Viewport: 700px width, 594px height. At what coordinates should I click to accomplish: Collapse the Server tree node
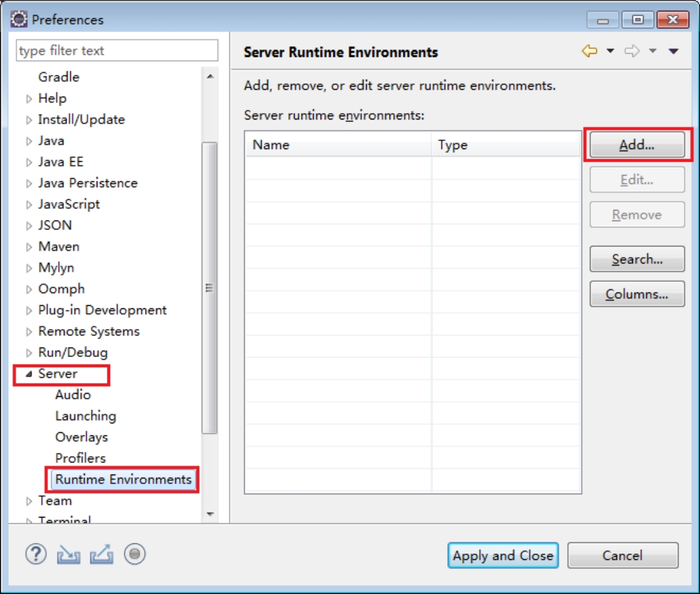point(28,374)
